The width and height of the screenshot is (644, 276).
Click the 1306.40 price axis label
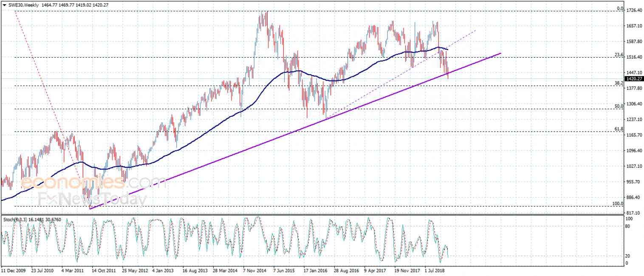pyautogui.click(x=634, y=104)
